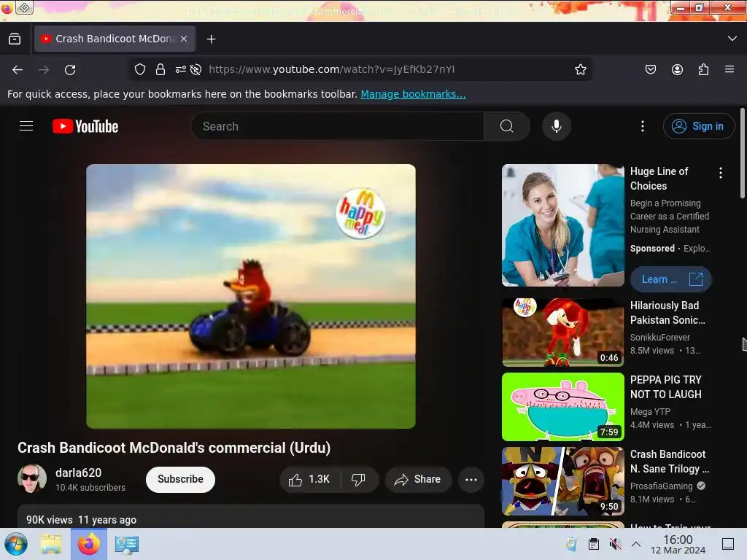Viewport: 747px width, 560px height.
Task: Open PEPPA PIG TRY NOT TO LAUGH title
Action: (665, 387)
